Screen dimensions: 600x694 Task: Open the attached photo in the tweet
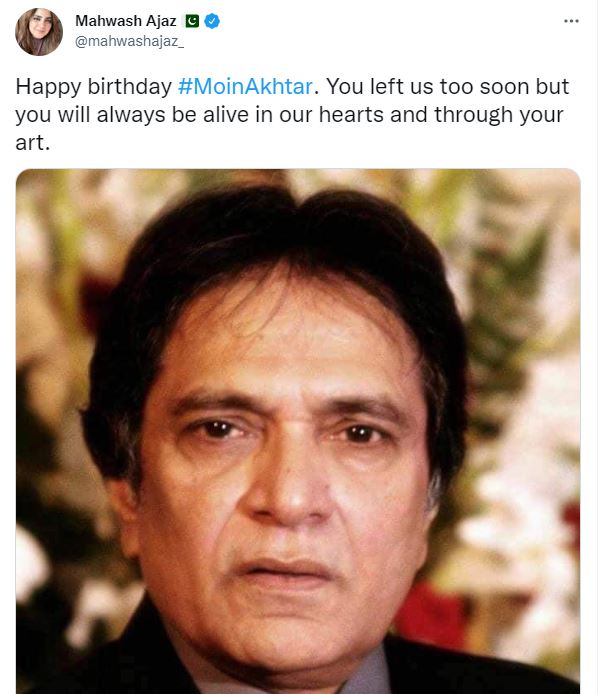coord(298,431)
